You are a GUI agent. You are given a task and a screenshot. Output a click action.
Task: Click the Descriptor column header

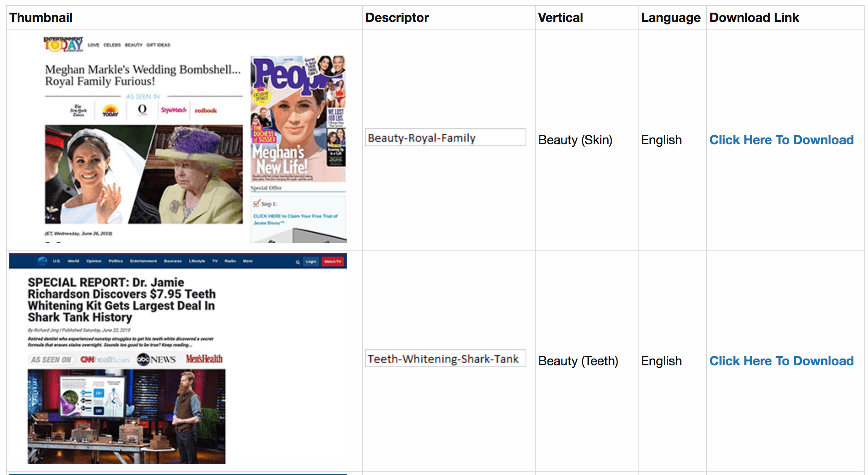[x=397, y=17]
